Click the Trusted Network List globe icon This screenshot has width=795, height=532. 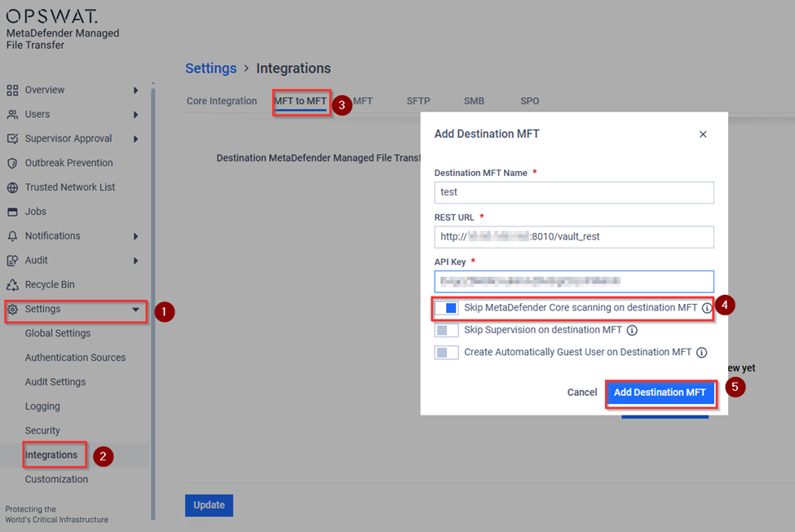tap(13, 187)
